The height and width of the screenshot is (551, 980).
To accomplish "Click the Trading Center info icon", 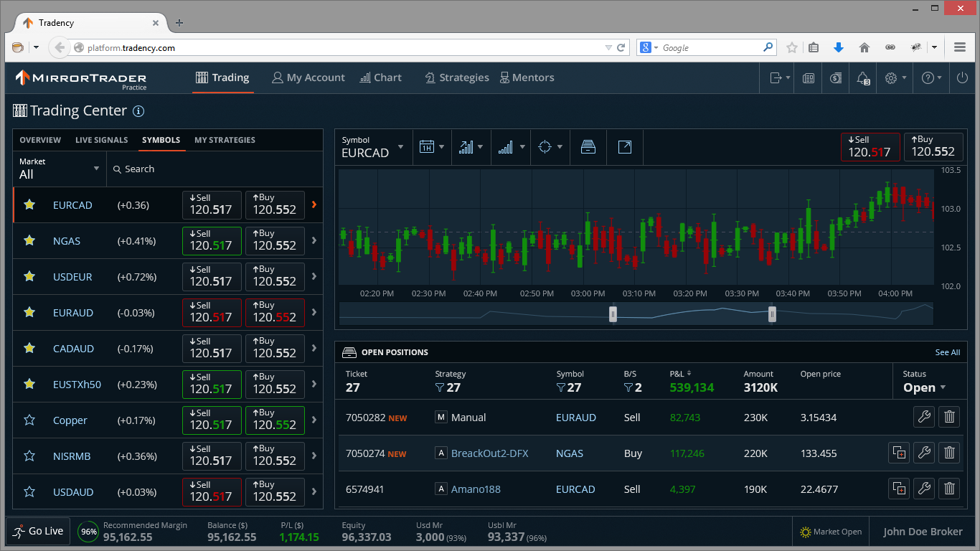I will point(139,111).
